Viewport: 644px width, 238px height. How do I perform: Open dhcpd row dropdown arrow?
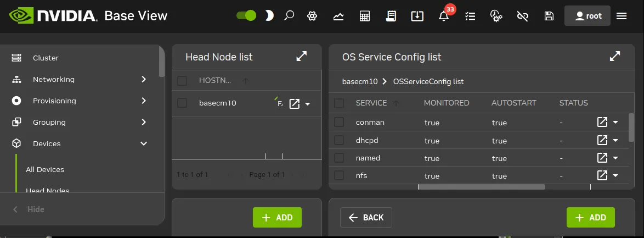[x=615, y=140]
